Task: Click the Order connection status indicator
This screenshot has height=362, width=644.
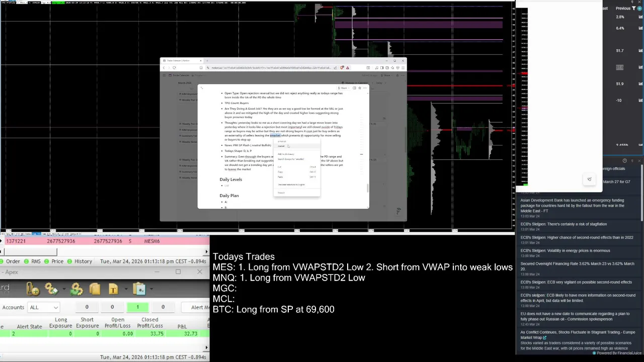Action: [10, 261]
